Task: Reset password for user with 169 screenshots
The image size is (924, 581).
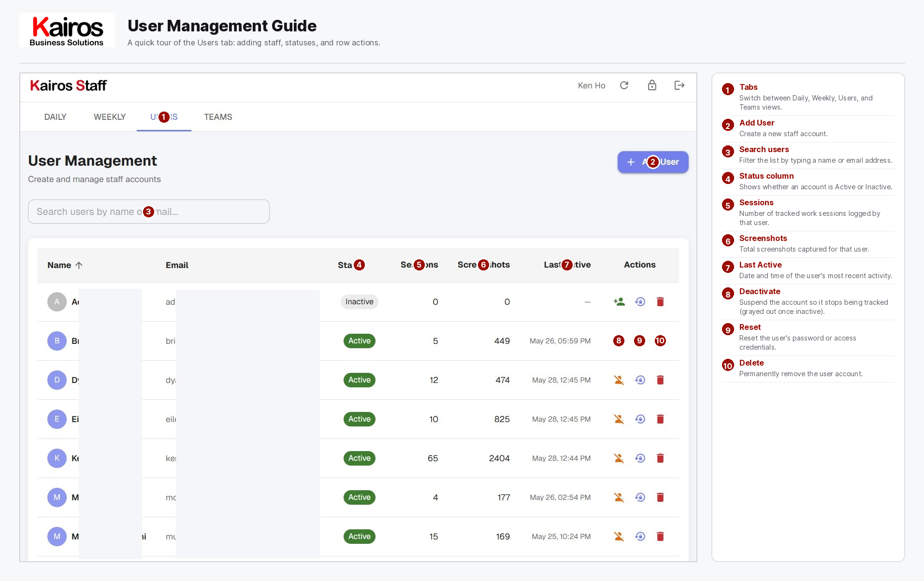Action: click(x=640, y=537)
